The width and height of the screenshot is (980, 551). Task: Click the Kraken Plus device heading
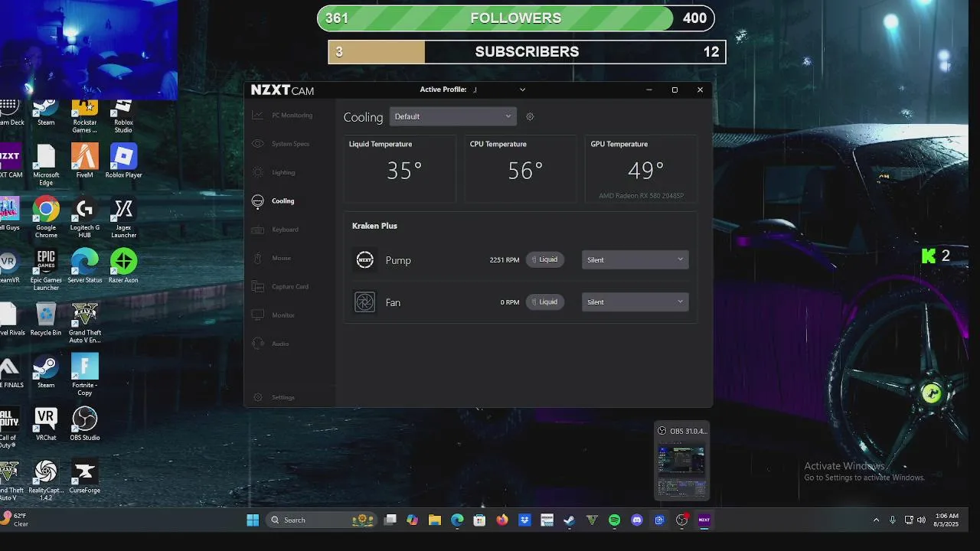[374, 226]
